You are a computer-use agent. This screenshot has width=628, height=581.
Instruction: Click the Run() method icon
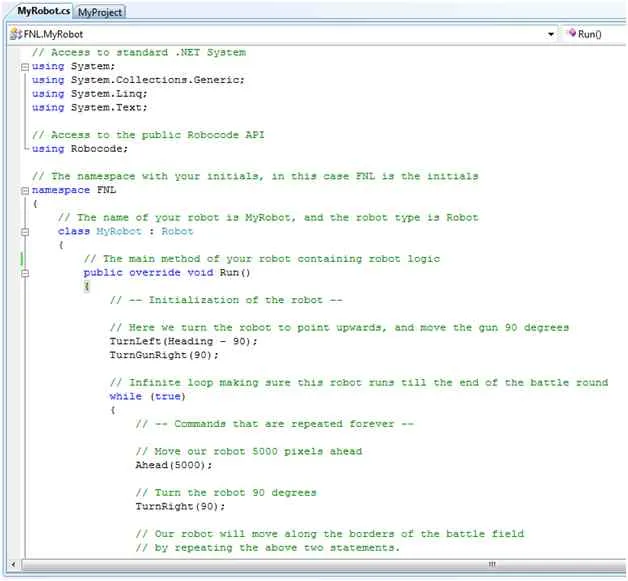coord(572,33)
